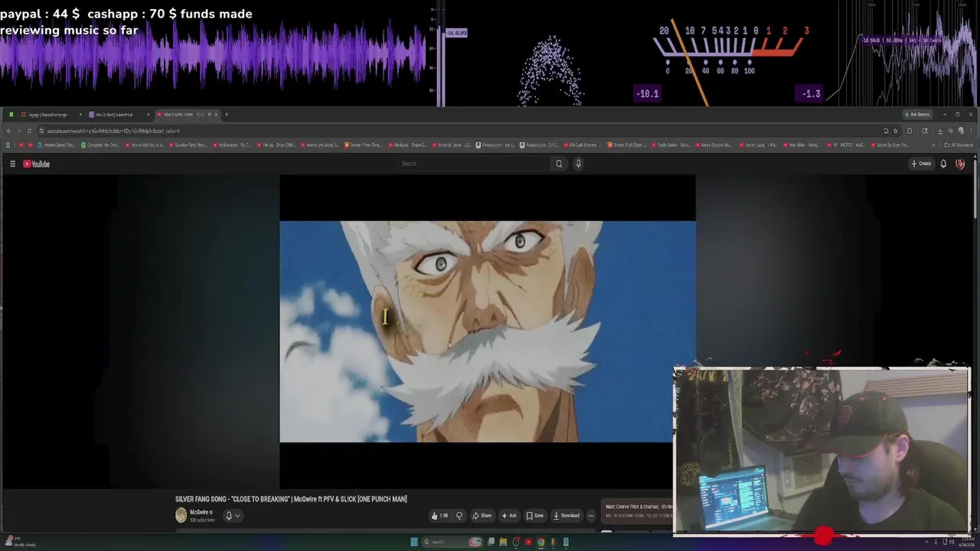Open the All Bookmarks folder

click(x=959, y=145)
